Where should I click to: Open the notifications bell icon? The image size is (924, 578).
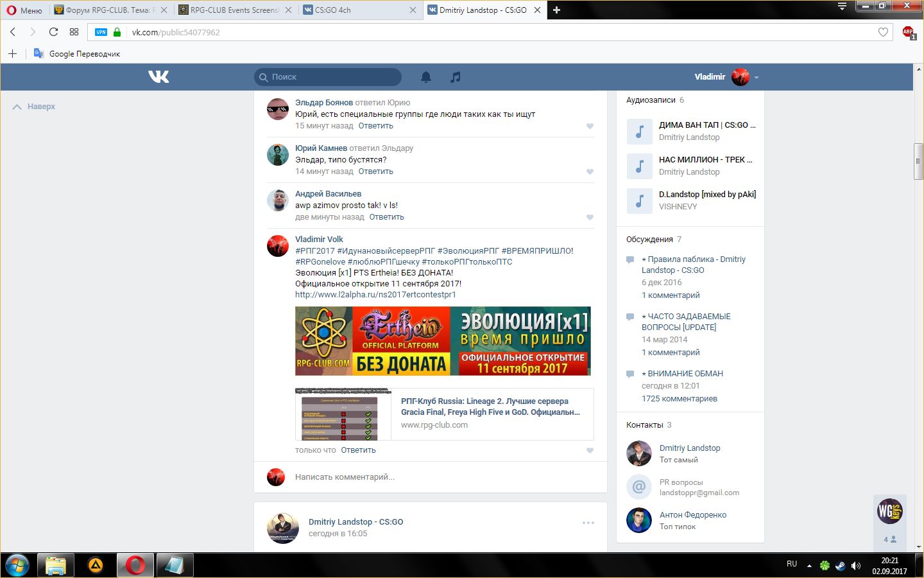click(426, 77)
